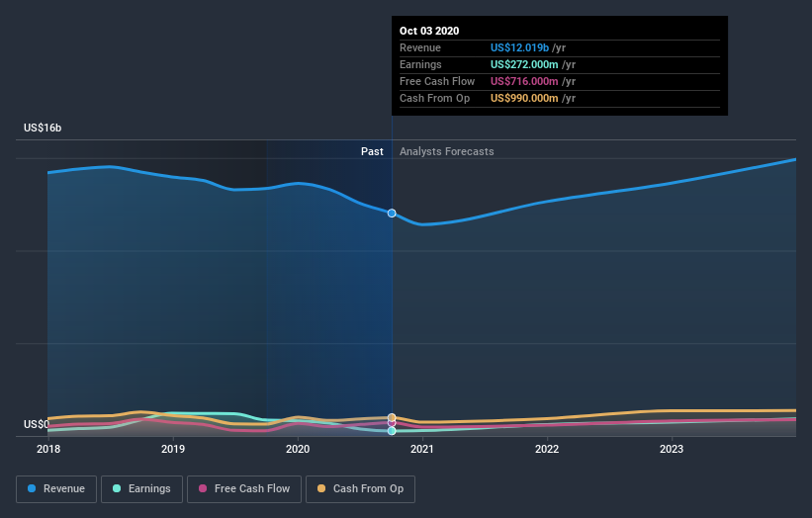
Task: Click the US$12.019b revenue value
Action: 519,47
